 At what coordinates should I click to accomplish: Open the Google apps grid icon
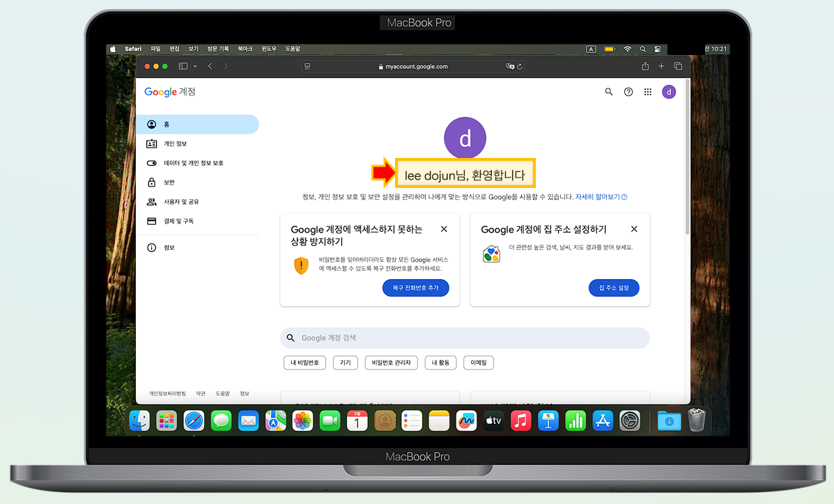coord(647,92)
